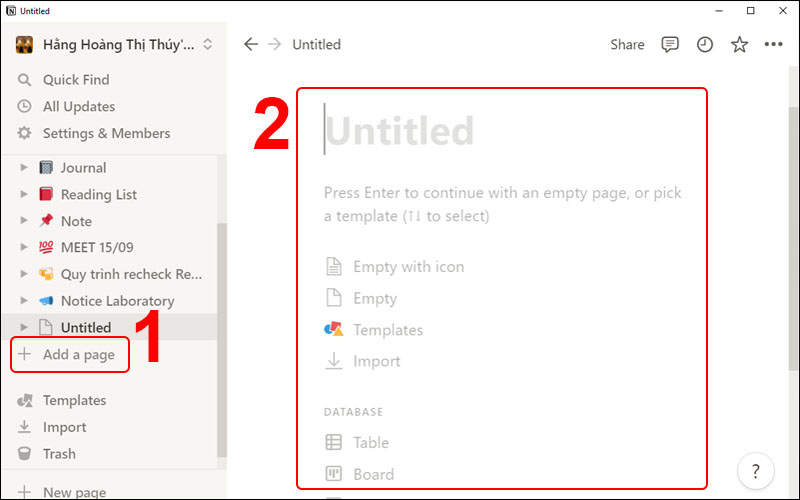Image resolution: width=800 pixels, height=500 pixels.
Task: Go back with the left arrow
Action: point(251,44)
